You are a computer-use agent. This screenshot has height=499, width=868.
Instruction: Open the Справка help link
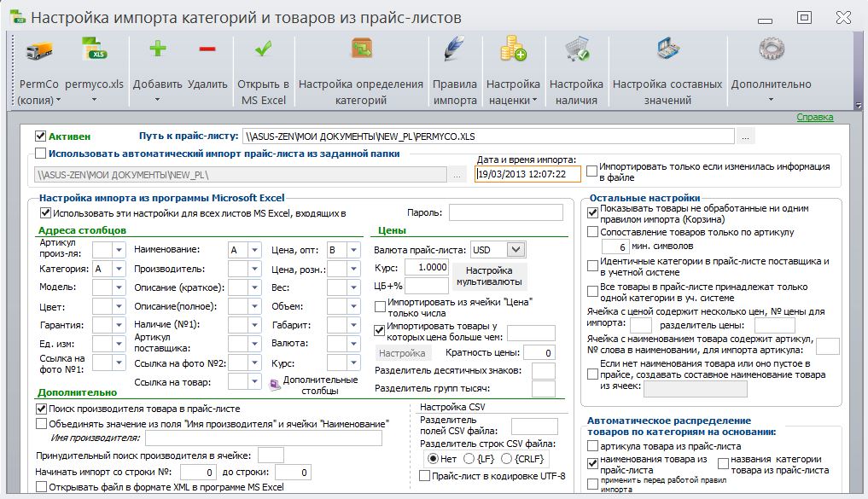pos(815,117)
